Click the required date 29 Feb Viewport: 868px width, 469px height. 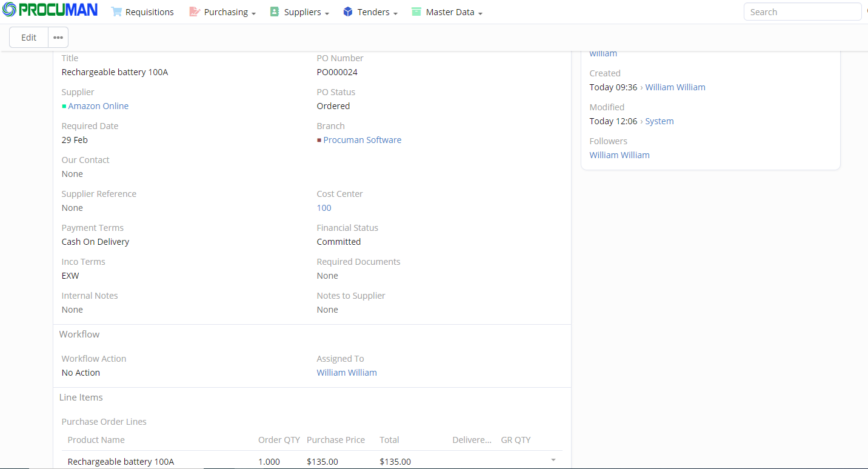pyautogui.click(x=75, y=140)
